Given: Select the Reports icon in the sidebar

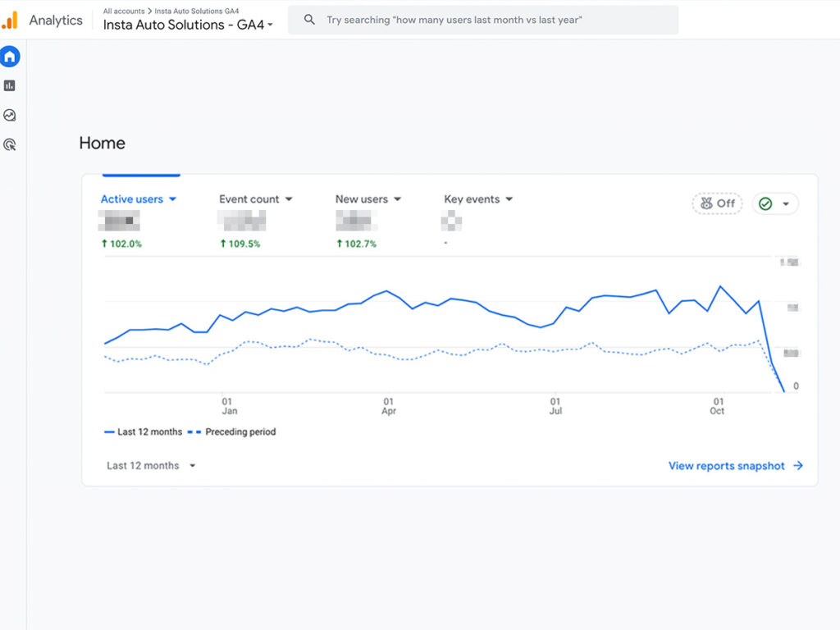Looking at the screenshot, I should (8, 84).
